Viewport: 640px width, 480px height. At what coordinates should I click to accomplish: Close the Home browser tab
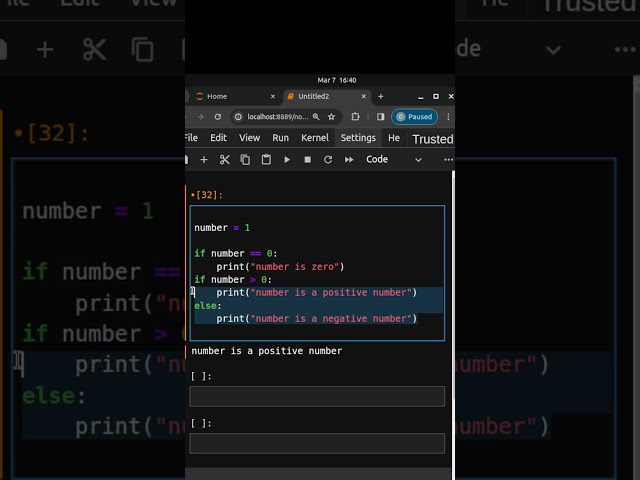(x=273, y=96)
